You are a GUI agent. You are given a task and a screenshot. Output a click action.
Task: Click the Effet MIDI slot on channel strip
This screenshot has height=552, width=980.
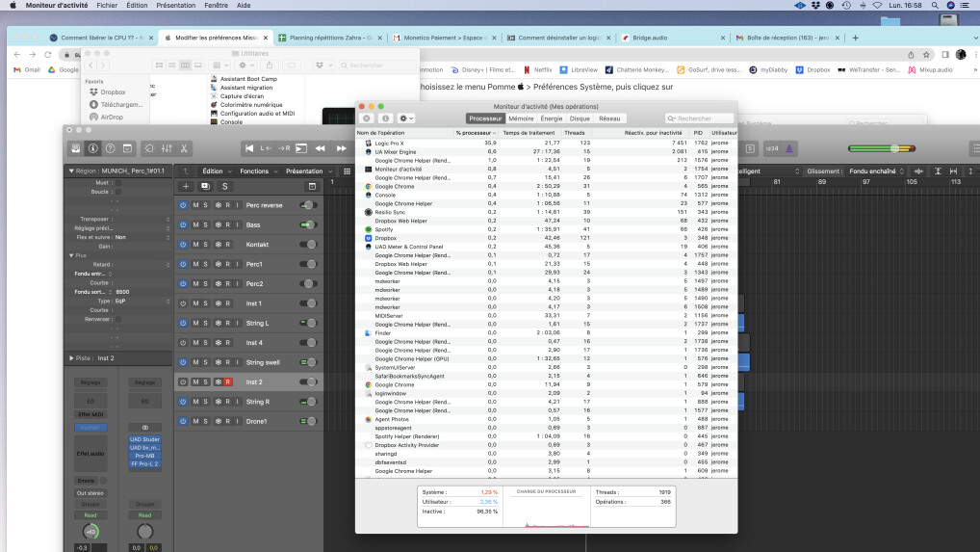(x=90, y=414)
